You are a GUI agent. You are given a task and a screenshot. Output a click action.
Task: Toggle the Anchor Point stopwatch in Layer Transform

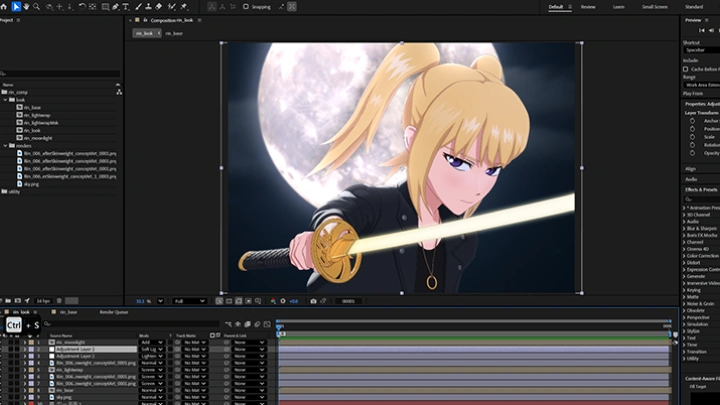(x=692, y=121)
